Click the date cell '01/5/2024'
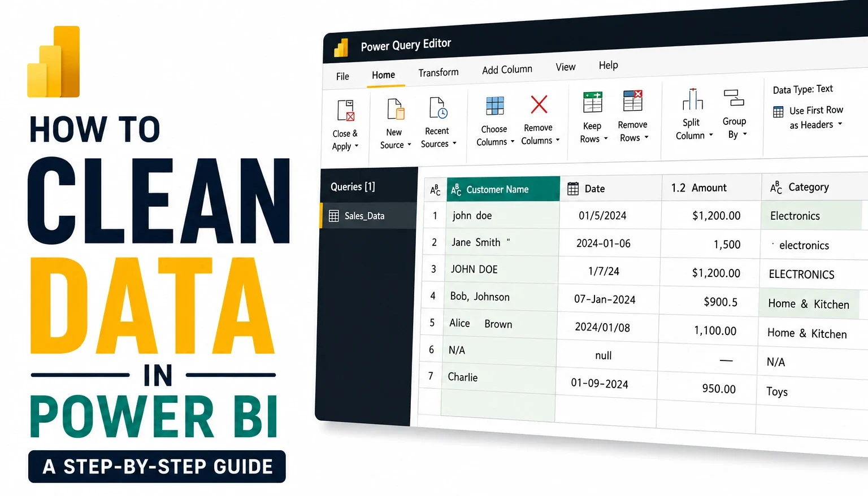 610,215
